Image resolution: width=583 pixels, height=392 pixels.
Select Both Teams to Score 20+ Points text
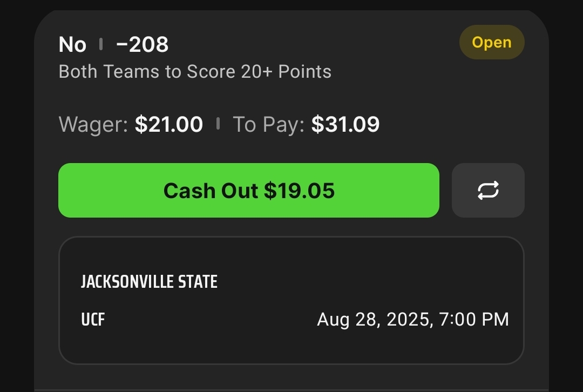(195, 72)
